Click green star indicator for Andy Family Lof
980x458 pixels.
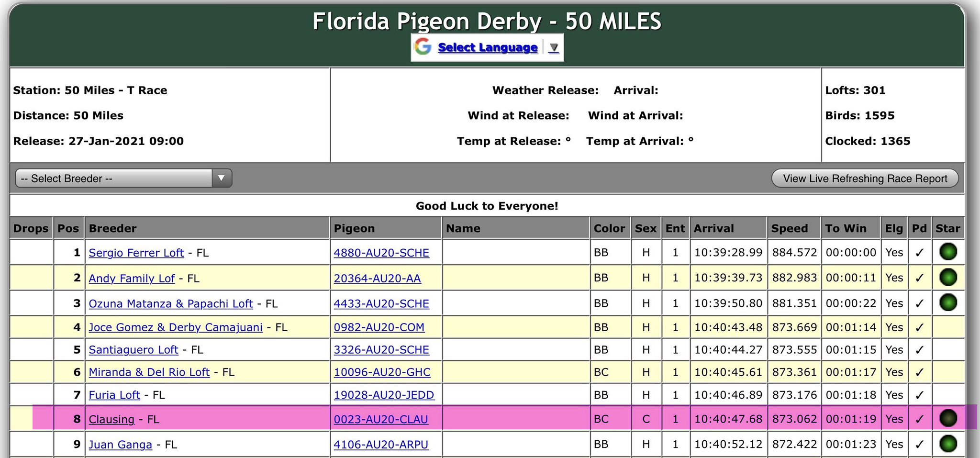(948, 278)
